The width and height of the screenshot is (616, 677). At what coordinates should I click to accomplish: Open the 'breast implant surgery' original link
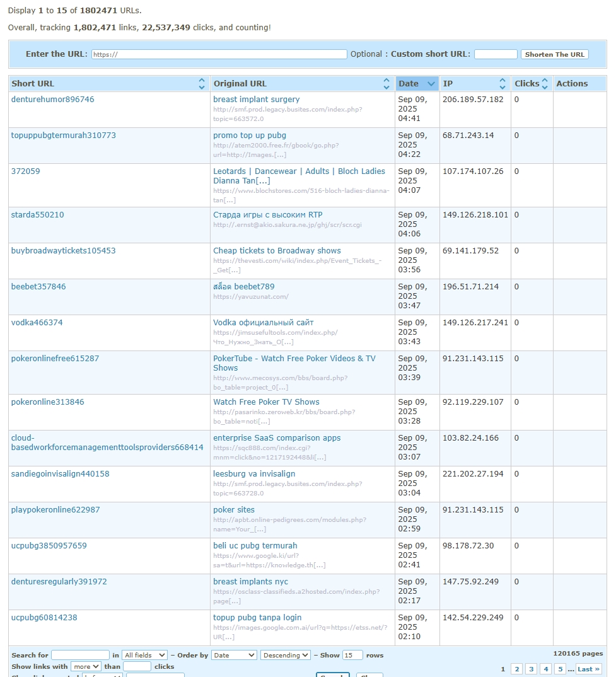pyautogui.click(x=256, y=100)
